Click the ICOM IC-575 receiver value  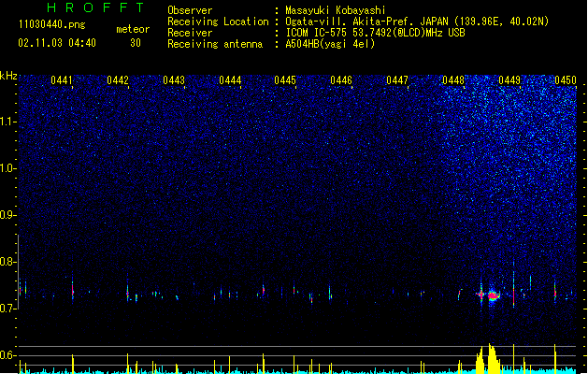point(375,33)
